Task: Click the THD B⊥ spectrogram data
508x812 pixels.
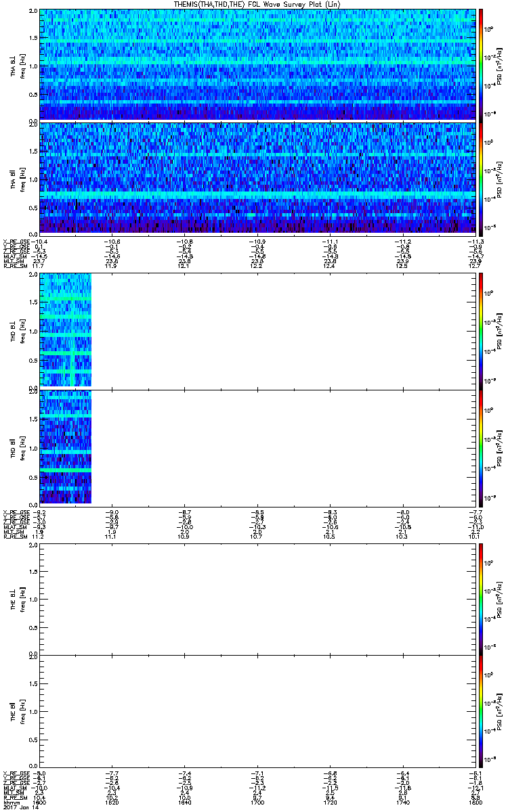Action: pos(66,330)
